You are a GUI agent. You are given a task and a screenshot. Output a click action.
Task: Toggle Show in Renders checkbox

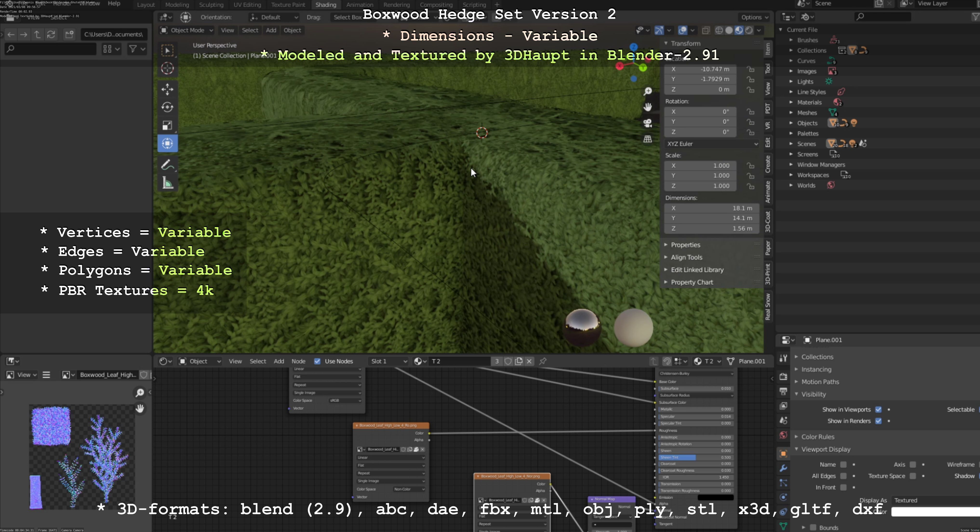[878, 421]
